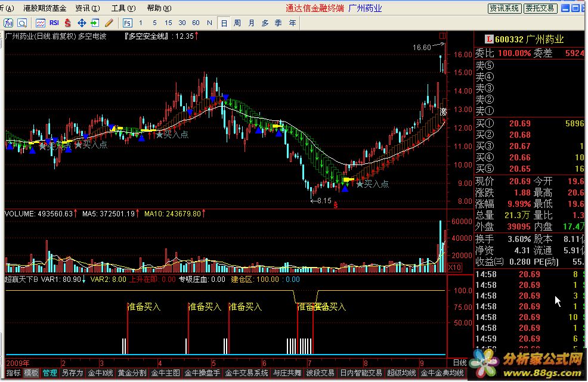Switch to the 黄金分割 template

132,373
